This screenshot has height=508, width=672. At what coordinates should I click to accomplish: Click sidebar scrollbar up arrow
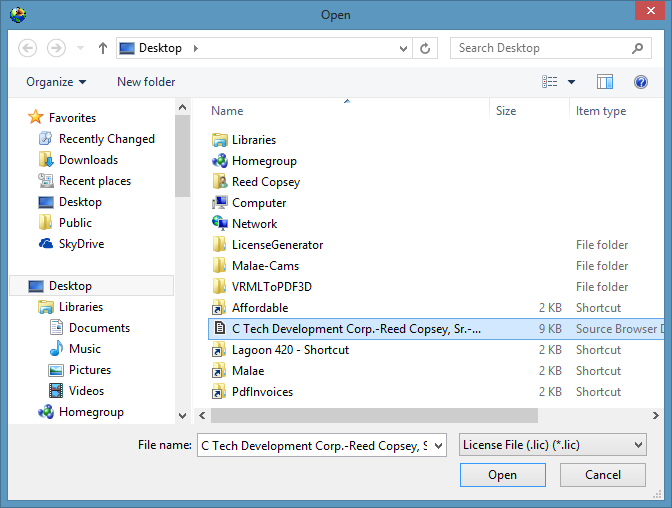pyautogui.click(x=183, y=107)
